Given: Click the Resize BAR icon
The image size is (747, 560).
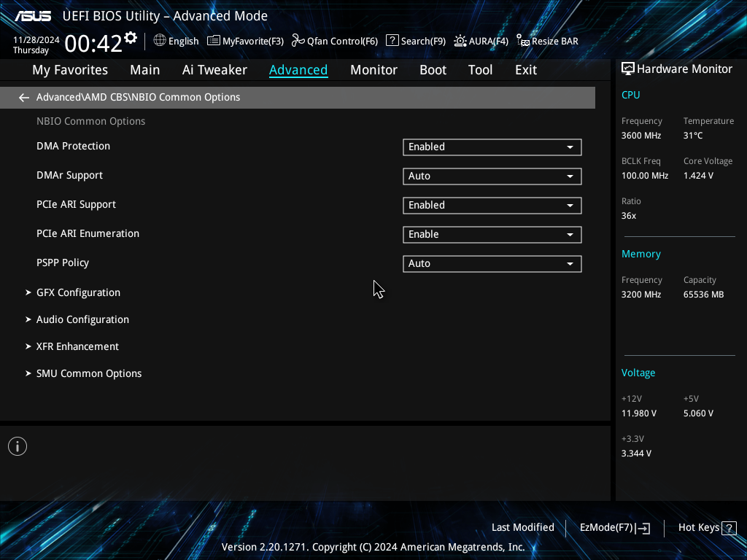Looking at the screenshot, I should click(523, 41).
